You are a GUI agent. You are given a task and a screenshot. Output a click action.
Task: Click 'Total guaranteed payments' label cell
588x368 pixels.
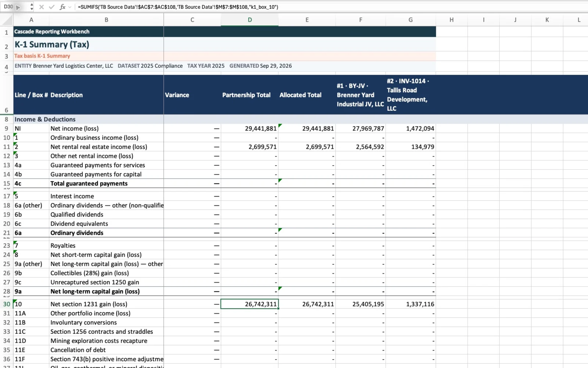point(107,183)
